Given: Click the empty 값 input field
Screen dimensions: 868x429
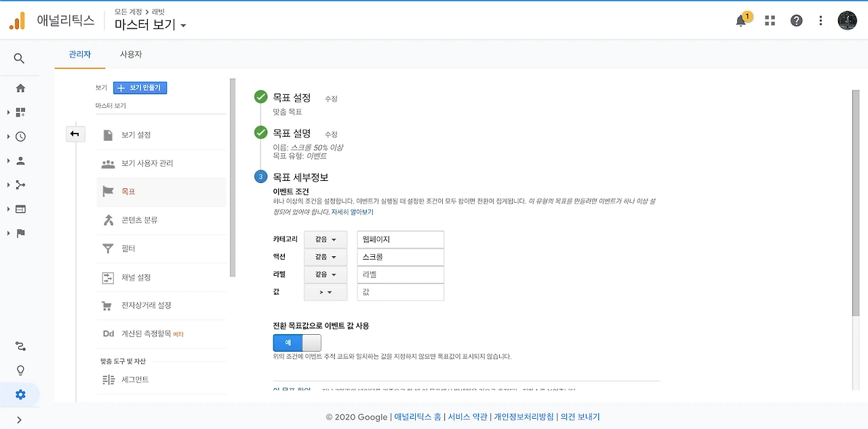Looking at the screenshot, I should click(401, 292).
